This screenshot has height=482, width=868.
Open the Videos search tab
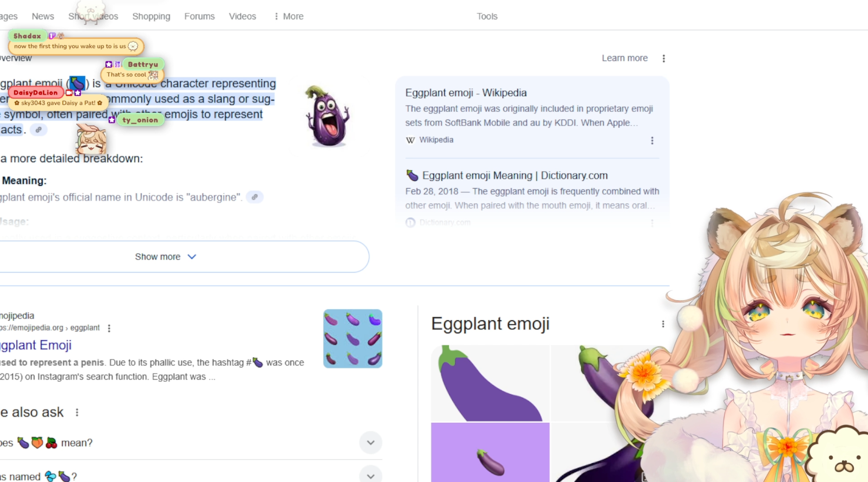click(242, 16)
